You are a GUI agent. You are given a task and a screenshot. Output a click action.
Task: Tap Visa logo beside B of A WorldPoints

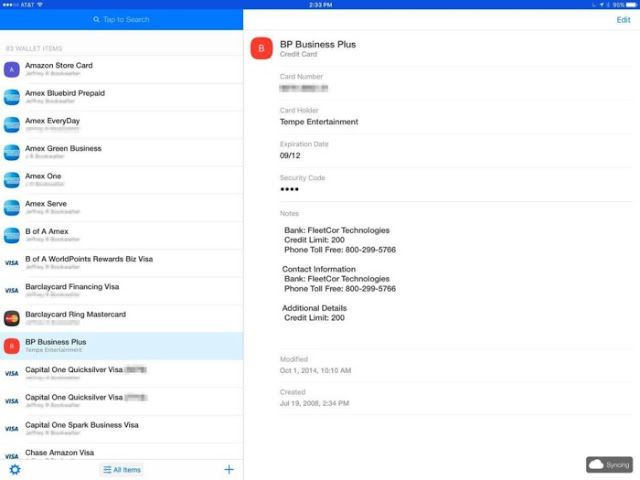click(x=12, y=263)
